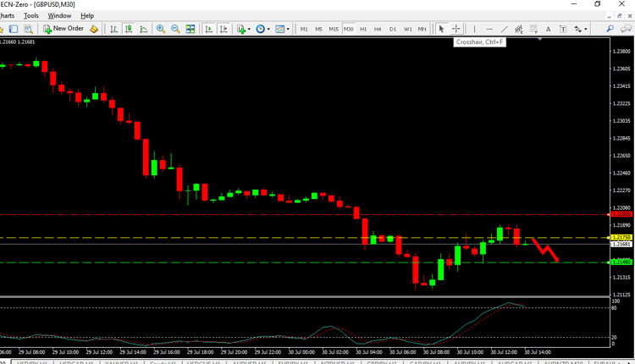
Task: Toggle chart auto scroll
Action: tap(208, 29)
